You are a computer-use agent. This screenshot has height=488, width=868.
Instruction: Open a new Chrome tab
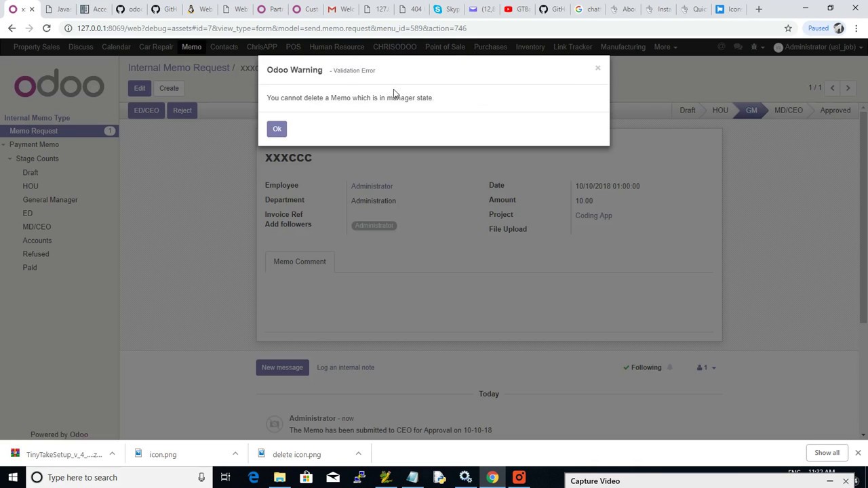click(x=759, y=9)
